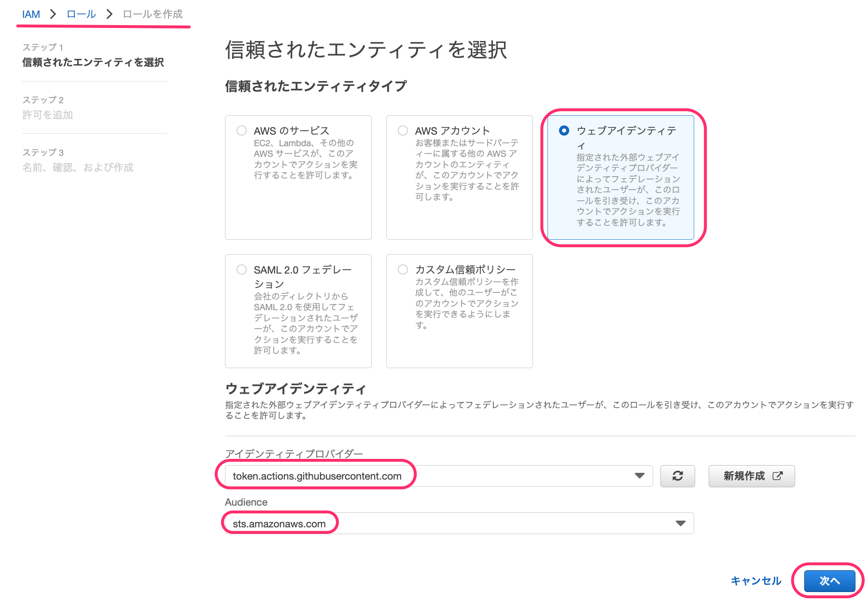Click the ロール breadcrumb link
Viewport: 868px width, 606px height.
click(x=81, y=14)
